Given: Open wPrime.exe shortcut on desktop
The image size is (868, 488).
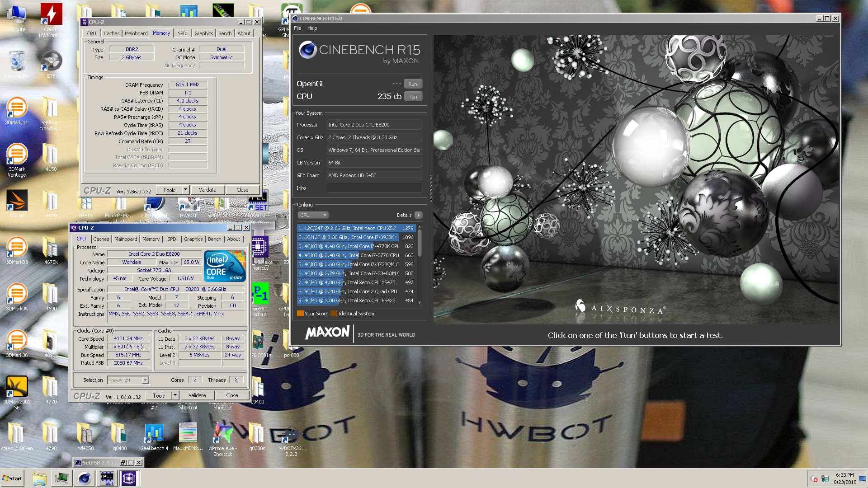Looking at the screenshot, I should coord(223,439).
